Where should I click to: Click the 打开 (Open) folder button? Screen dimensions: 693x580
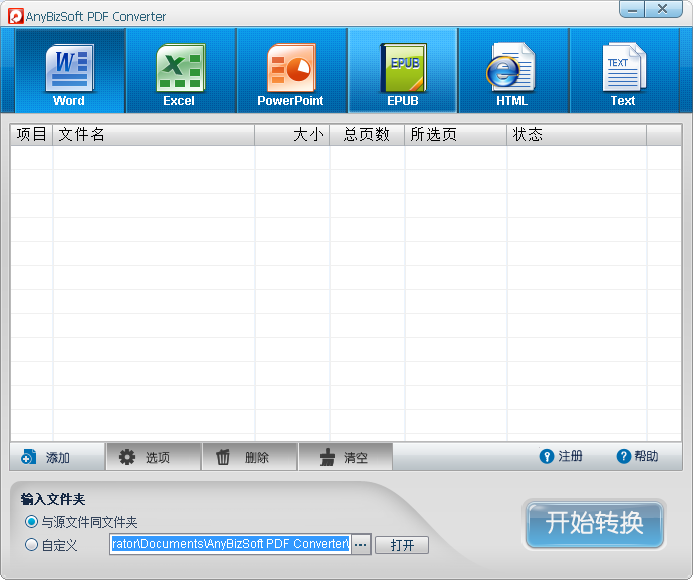402,545
